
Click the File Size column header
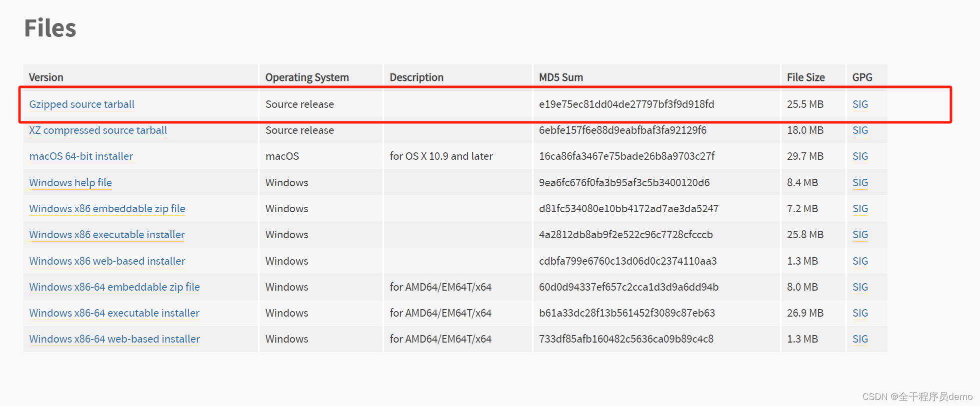805,77
